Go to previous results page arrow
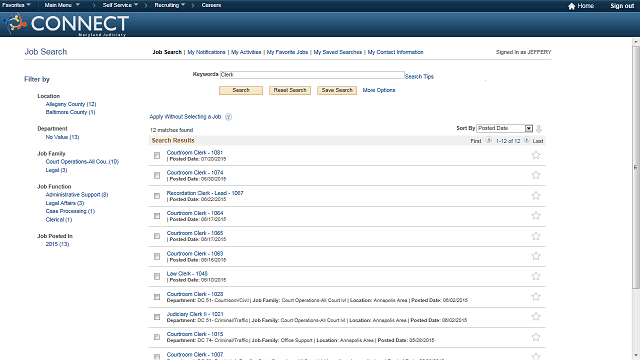 [489, 140]
